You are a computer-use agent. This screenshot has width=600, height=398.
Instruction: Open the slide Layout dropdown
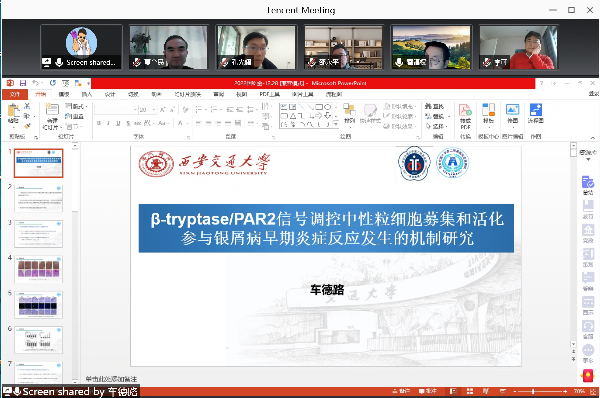coord(76,106)
